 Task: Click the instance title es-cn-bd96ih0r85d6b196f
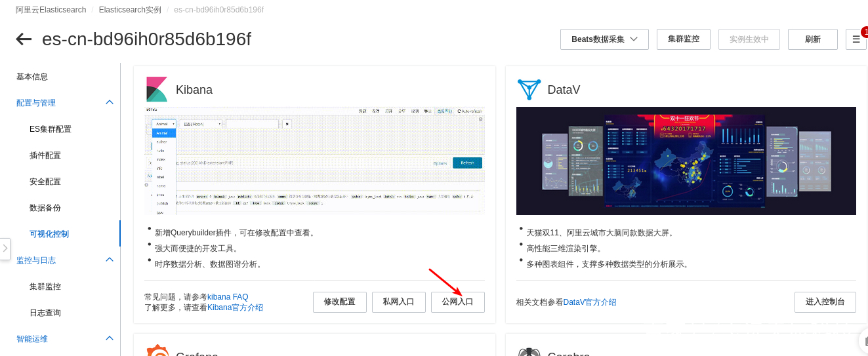(146, 39)
